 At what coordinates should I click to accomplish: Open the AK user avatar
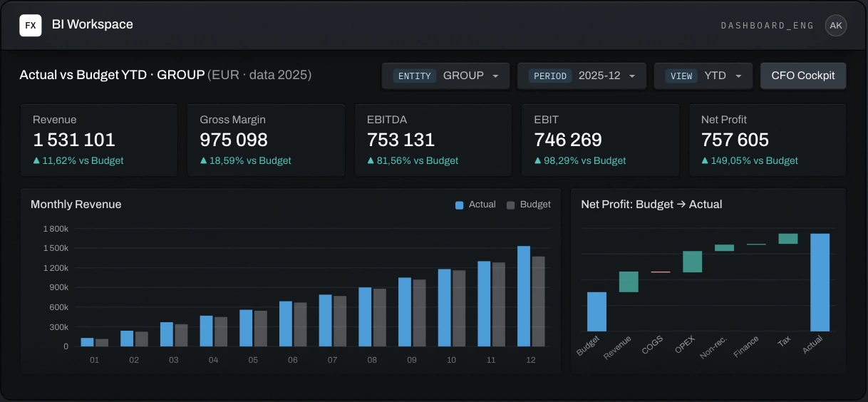(x=836, y=26)
